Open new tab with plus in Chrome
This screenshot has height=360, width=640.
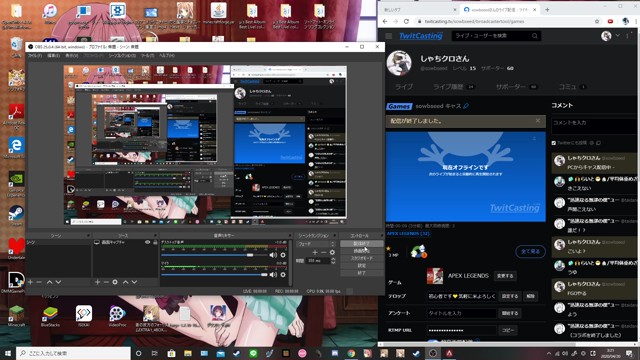[547, 9]
